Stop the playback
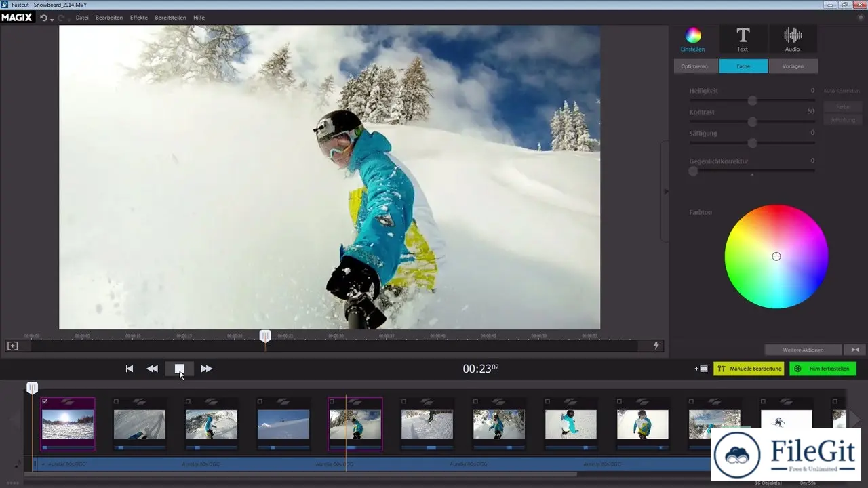This screenshot has width=868, height=488. [x=179, y=369]
